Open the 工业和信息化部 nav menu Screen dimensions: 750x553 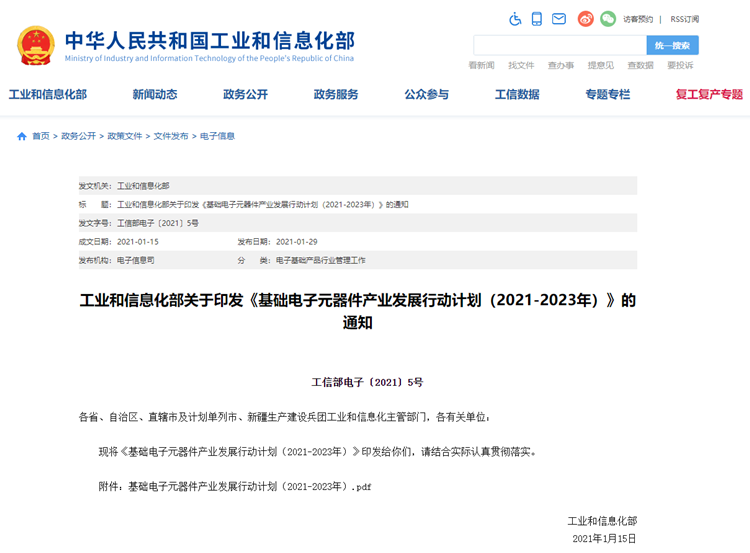(47, 95)
